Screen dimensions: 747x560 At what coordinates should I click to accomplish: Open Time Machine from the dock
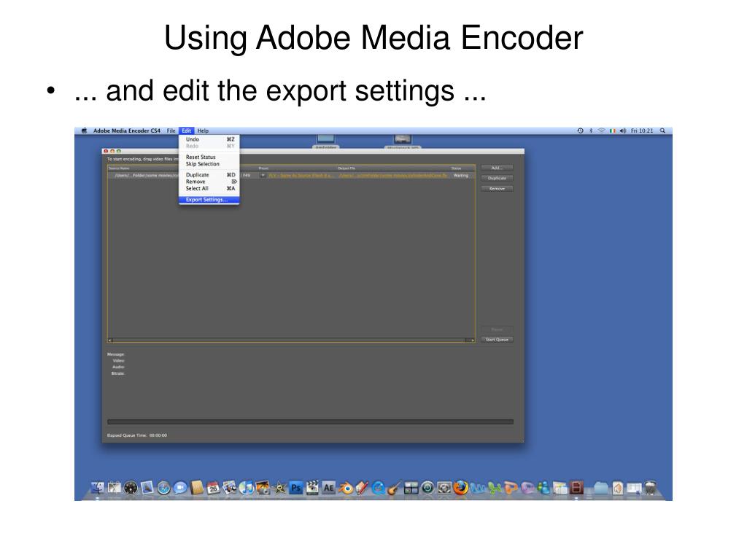(x=427, y=488)
